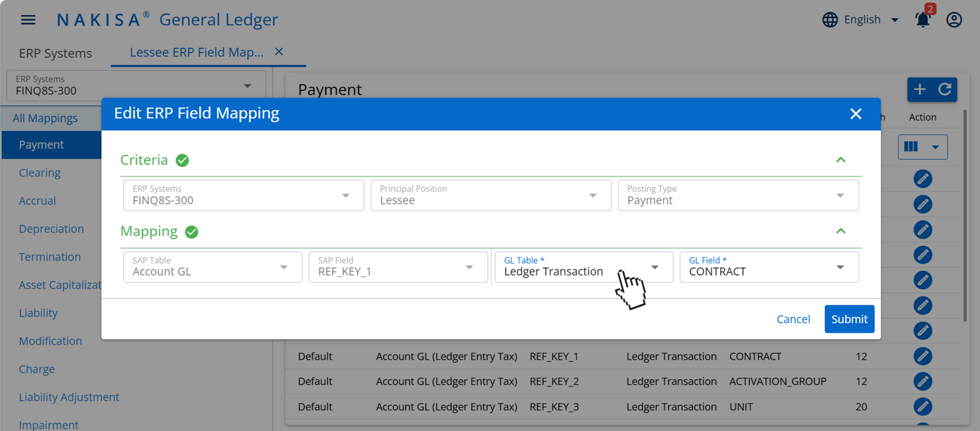Open the GL Field dropdown showing CONTRACT
The image size is (980, 431).
point(840,267)
